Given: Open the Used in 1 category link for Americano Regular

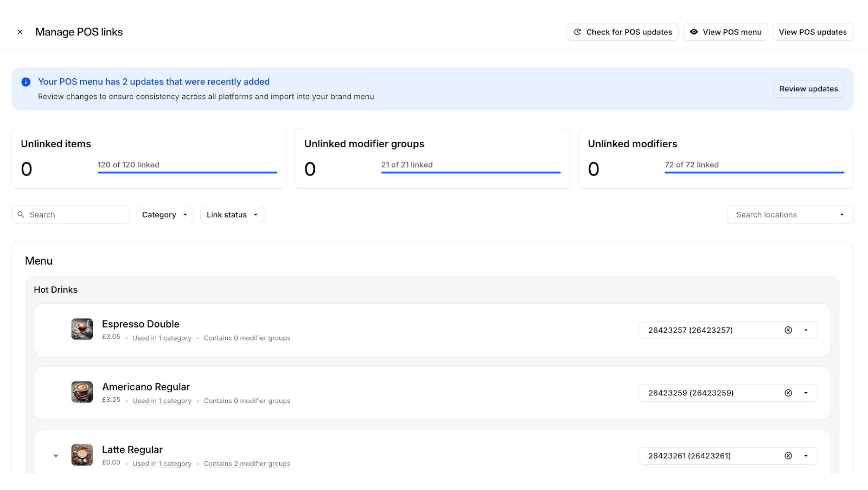Looking at the screenshot, I should click(162, 401).
